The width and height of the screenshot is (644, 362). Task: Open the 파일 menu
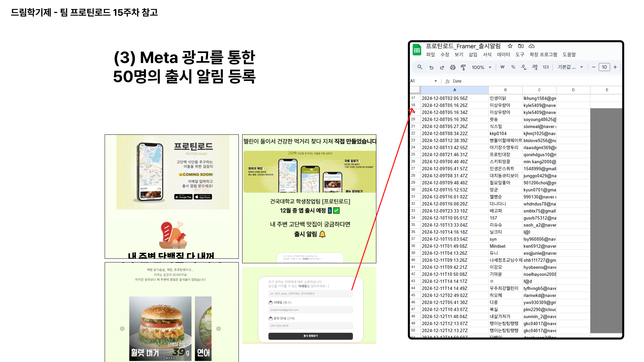click(430, 55)
